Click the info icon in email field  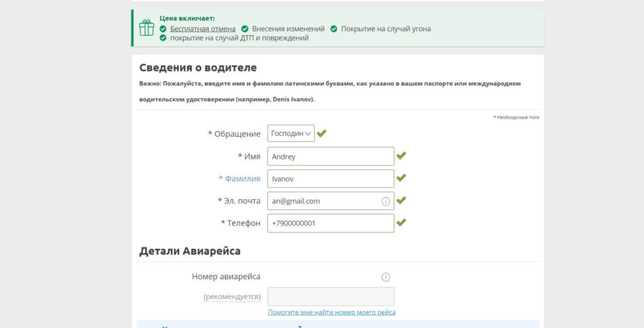(x=386, y=201)
